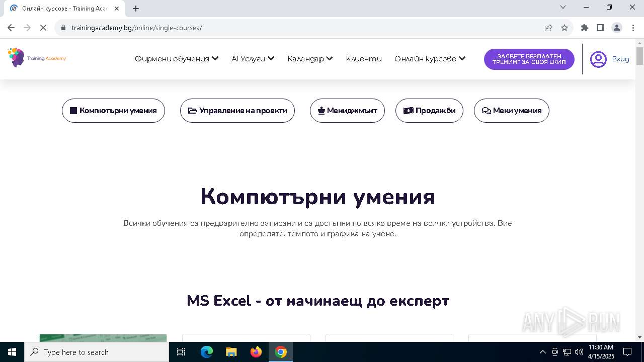Open the Chrome profile avatar
Screen dimensions: 644x362
pos(617,28)
